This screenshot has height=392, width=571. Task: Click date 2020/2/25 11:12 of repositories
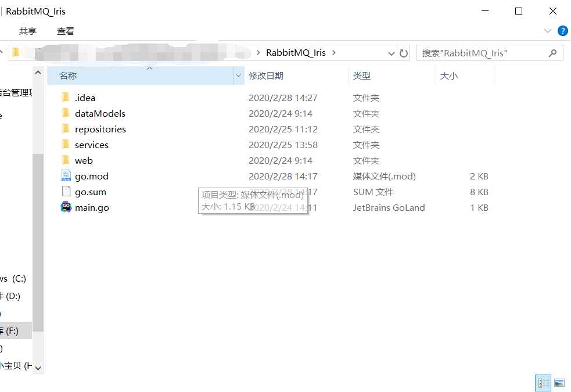283,129
